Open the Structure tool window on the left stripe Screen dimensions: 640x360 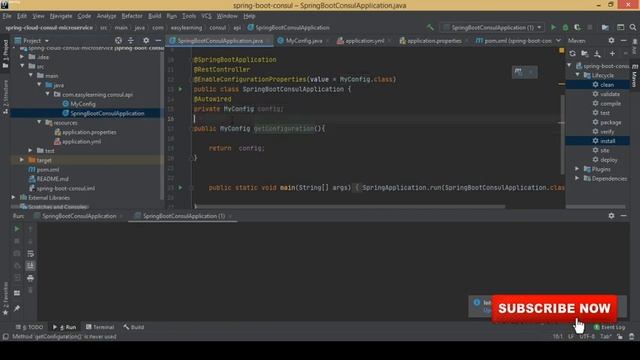coord(5,97)
